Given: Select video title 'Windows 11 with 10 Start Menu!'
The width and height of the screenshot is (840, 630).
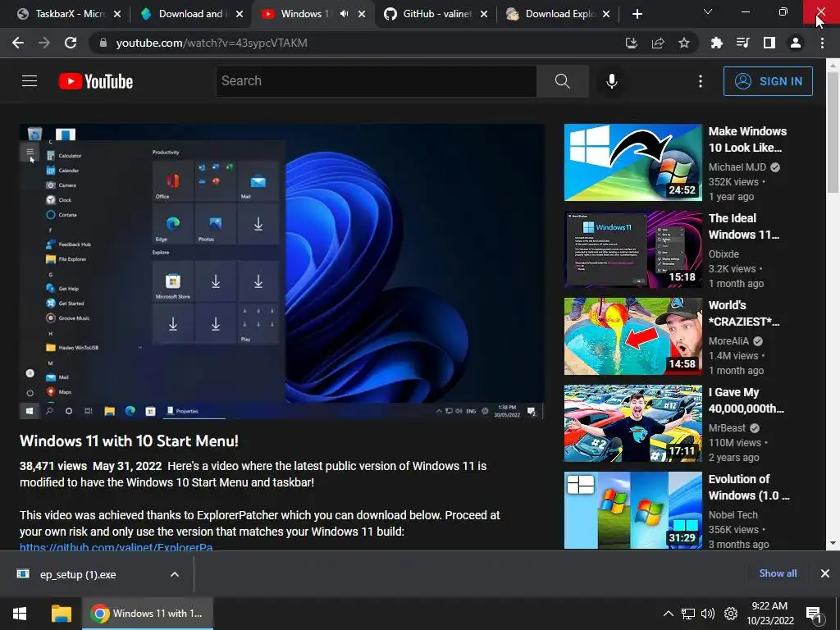Looking at the screenshot, I should 129,441.
